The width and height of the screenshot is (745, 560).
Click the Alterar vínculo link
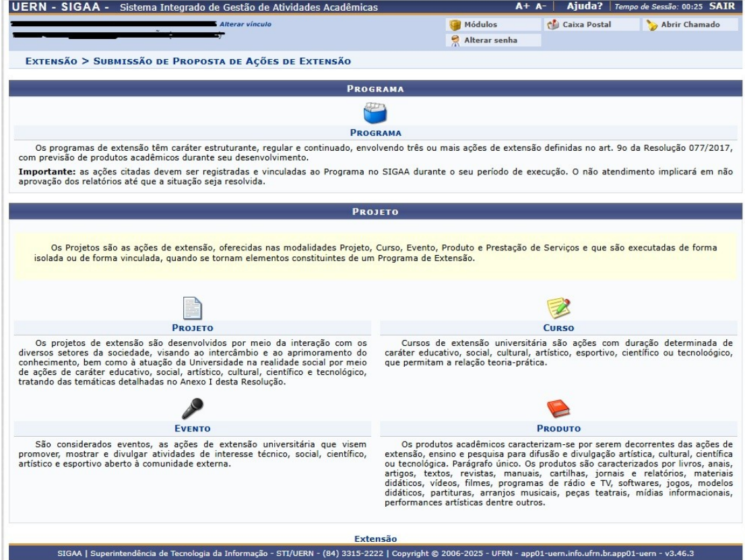pyautogui.click(x=245, y=24)
